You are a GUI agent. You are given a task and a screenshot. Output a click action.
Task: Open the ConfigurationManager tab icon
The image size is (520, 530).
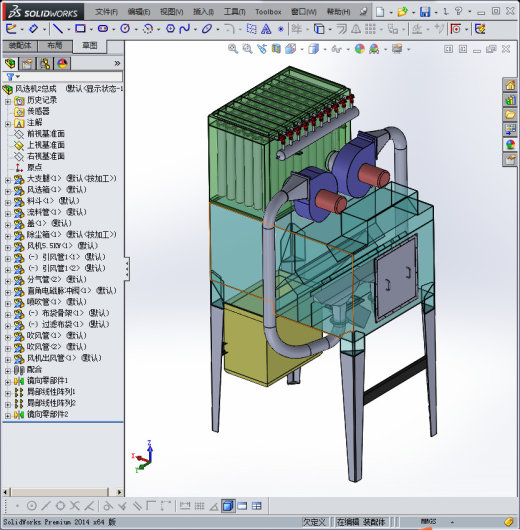45,63
